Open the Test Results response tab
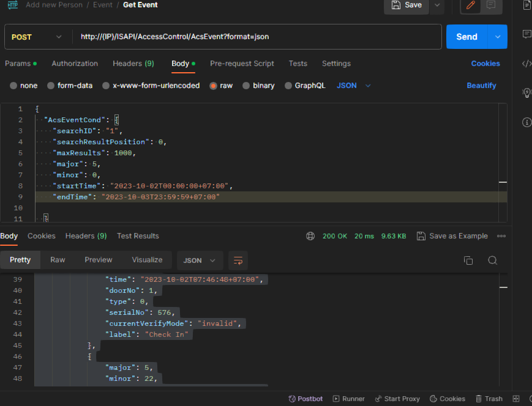 point(138,236)
